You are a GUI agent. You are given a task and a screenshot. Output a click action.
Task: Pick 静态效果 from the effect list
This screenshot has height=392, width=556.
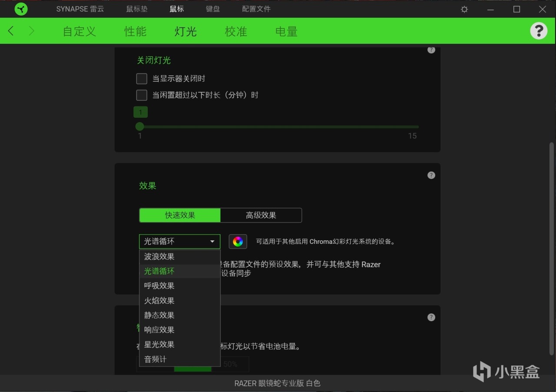click(x=180, y=315)
